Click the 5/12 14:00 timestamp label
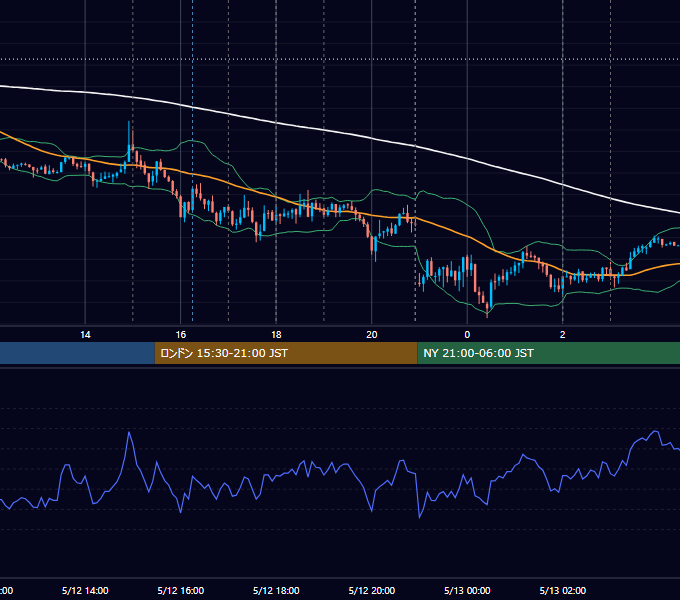The width and height of the screenshot is (680, 600). click(x=85, y=590)
